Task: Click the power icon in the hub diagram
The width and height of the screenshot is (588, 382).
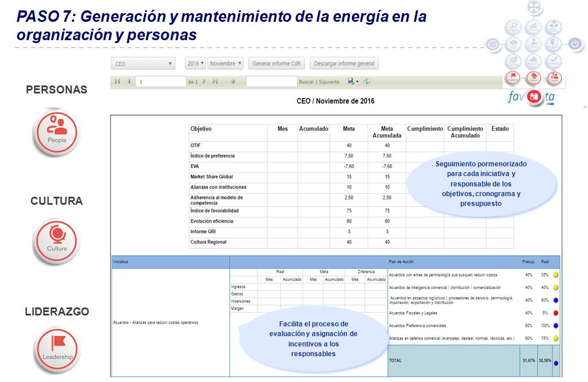Action: (x=575, y=44)
